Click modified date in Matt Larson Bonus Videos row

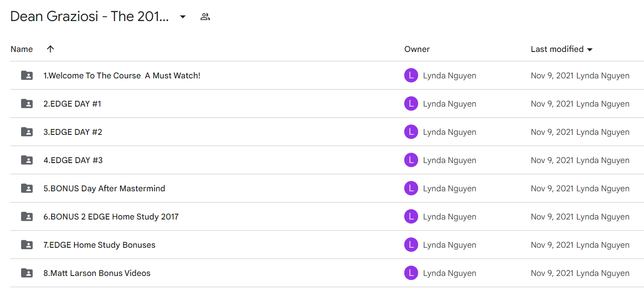click(x=553, y=273)
